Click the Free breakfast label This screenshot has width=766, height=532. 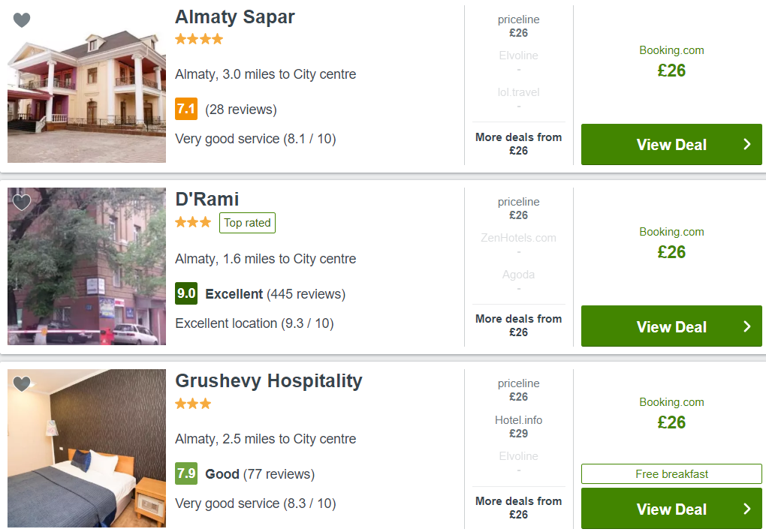click(671, 474)
